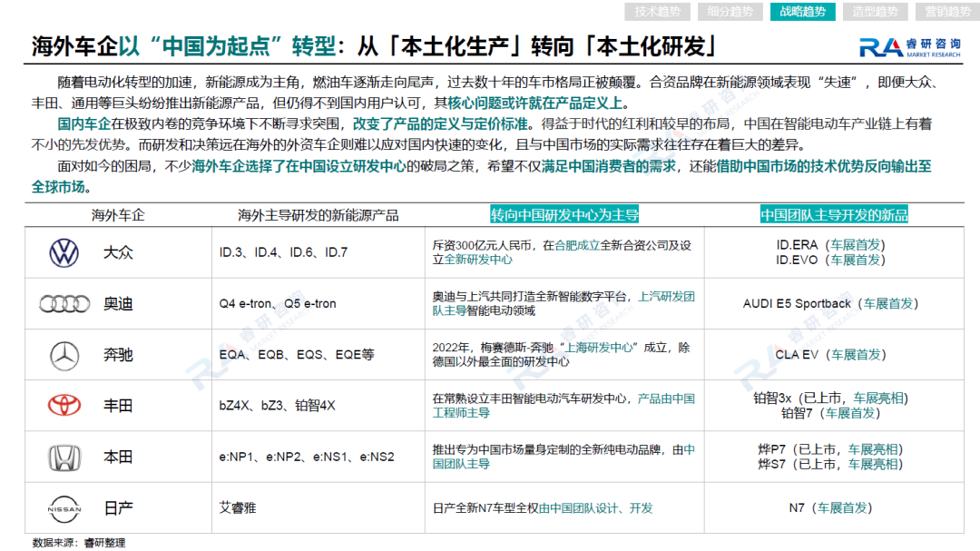Select the 艾睿雅 product cell

(x=238, y=508)
